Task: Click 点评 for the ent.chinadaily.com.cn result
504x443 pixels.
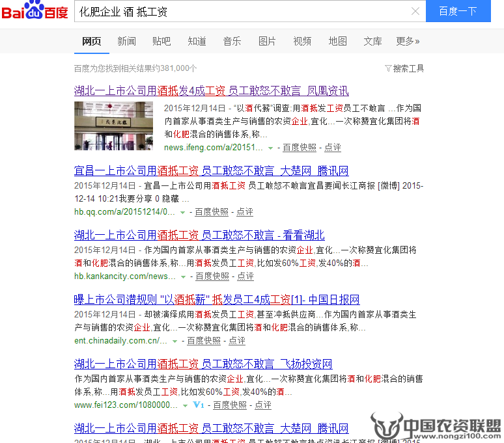Action: tap(237, 341)
